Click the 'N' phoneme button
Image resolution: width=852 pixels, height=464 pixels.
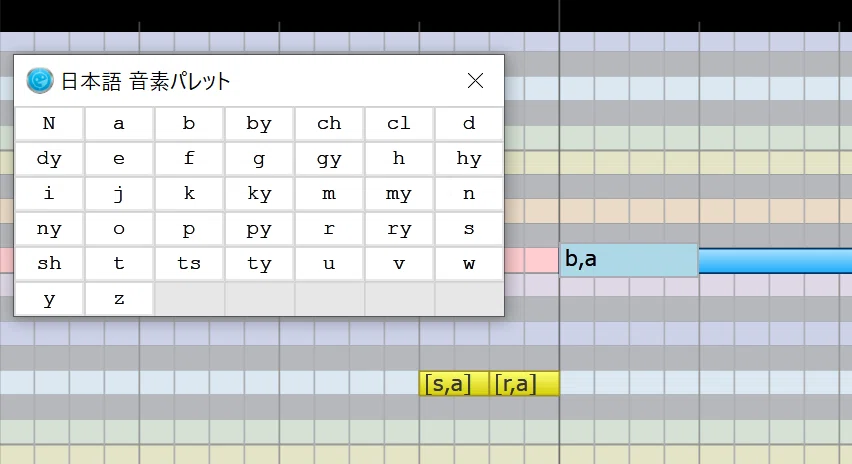(x=49, y=123)
